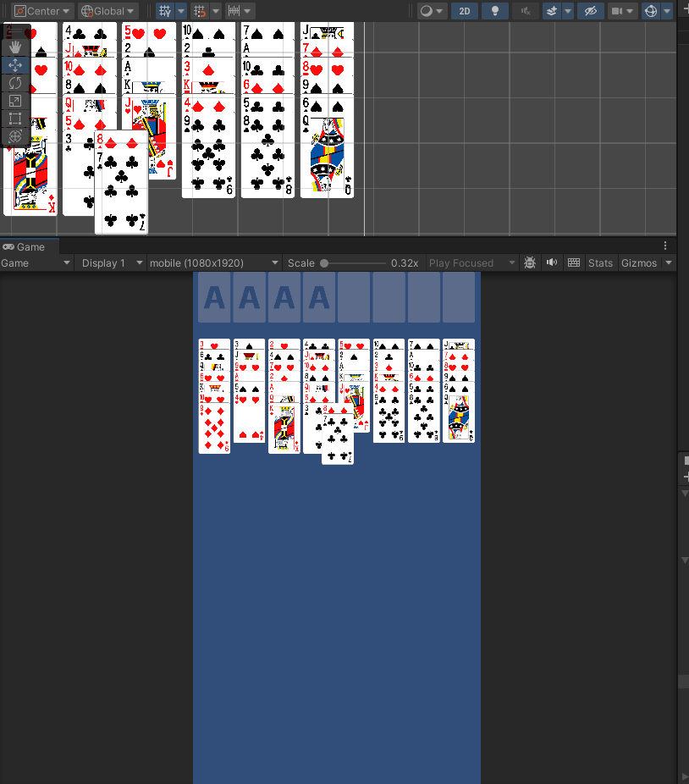The width and height of the screenshot is (689, 784).
Task: Toggle scene effects layers icon
Action: pyautogui.click(x=552, y=11)
